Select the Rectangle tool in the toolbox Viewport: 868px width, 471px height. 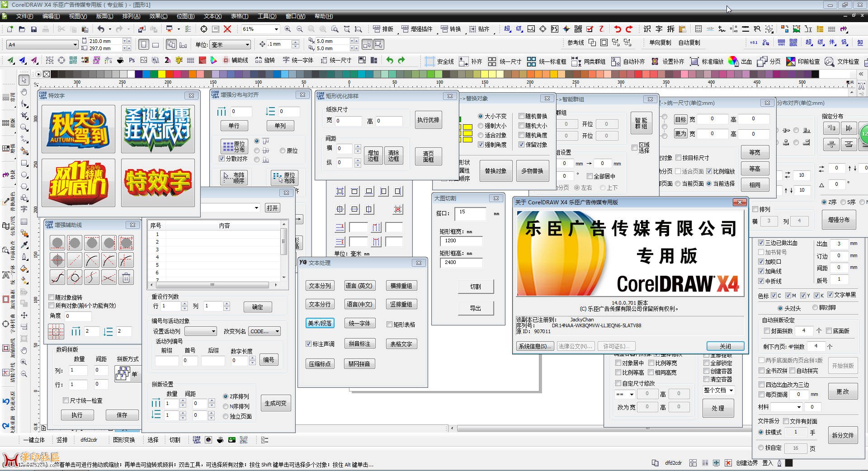24,163
